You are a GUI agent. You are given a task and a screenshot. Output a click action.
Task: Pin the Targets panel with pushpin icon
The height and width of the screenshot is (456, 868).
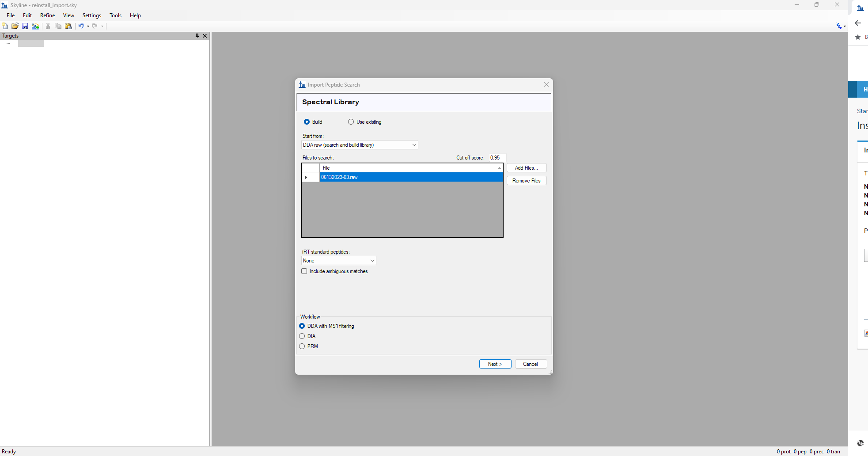coord(197,36)
